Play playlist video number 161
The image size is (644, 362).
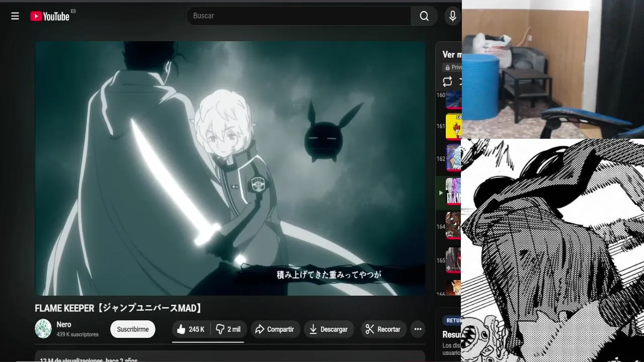pos(449,126)
